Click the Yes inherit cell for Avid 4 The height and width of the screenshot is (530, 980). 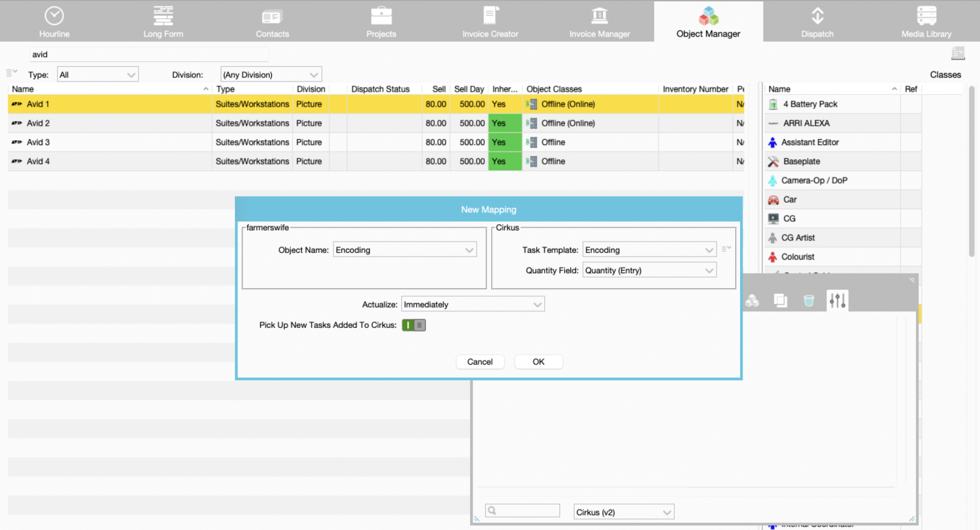pos(505,161)
